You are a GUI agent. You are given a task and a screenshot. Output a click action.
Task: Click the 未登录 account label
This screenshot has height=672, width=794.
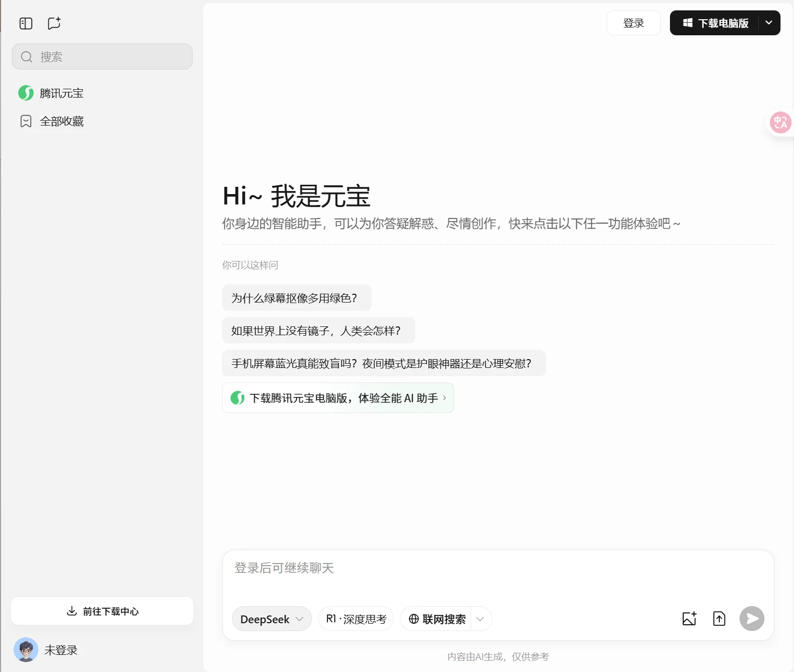point(61,650)
